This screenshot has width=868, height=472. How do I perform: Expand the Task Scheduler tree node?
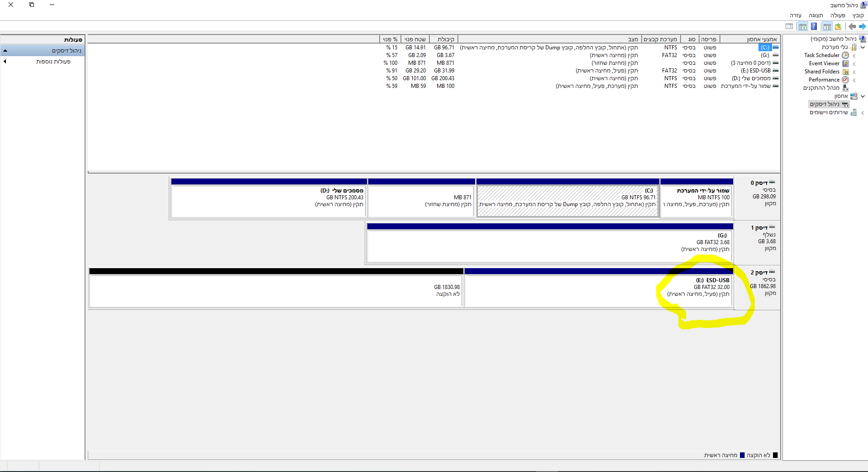tap(854, 56)
